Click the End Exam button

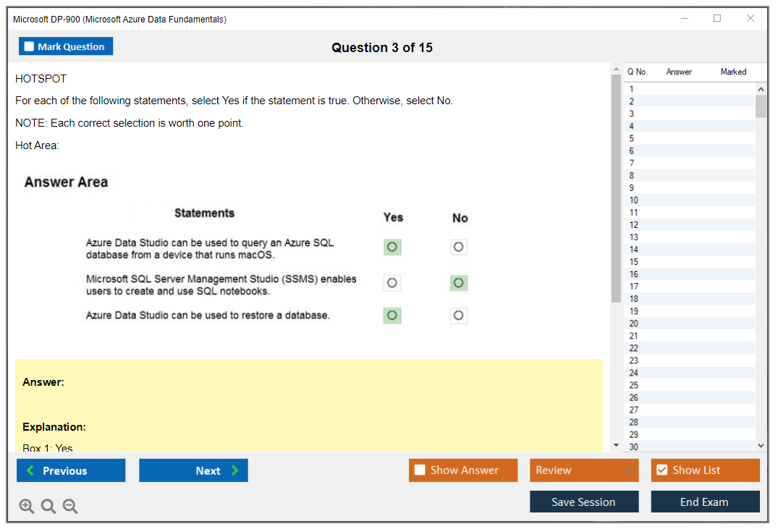(705, 502)
